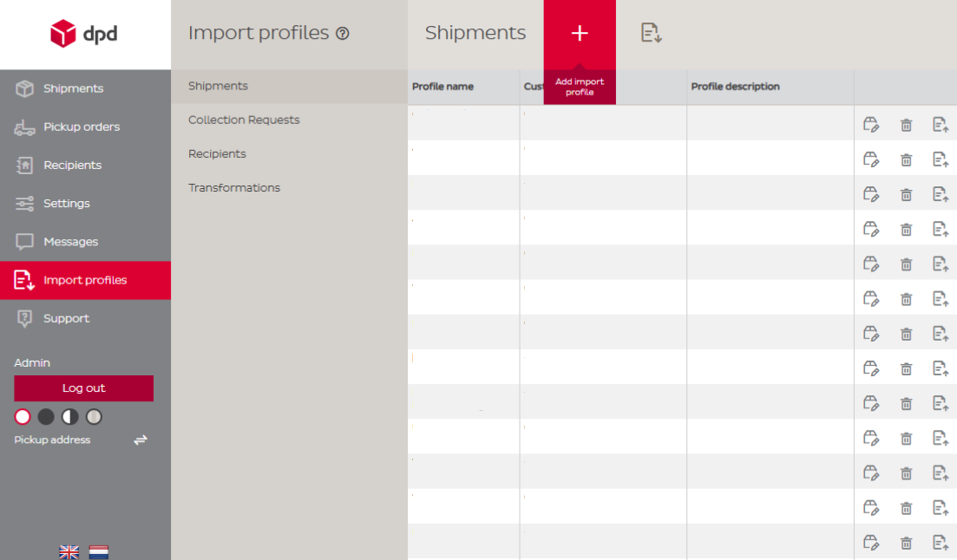This screenshot has height=560, width=957.
Task: Click the Pickup address label
Action: tap(52, 440)
